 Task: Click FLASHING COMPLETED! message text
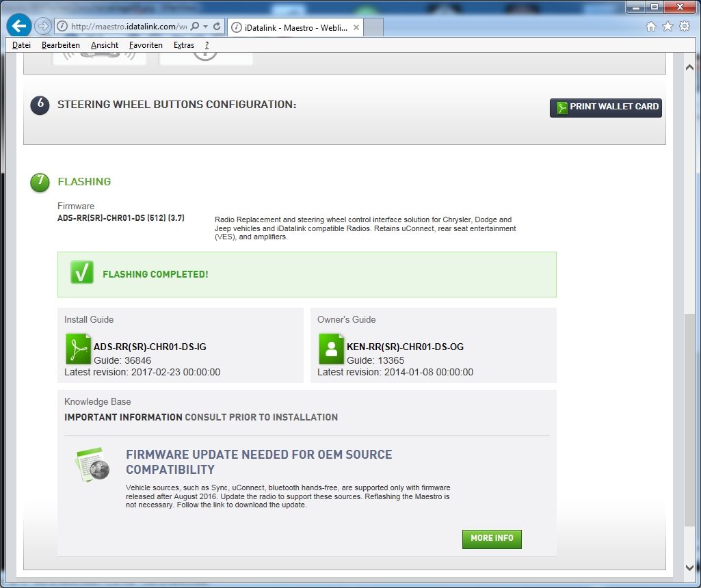[155, 274]
